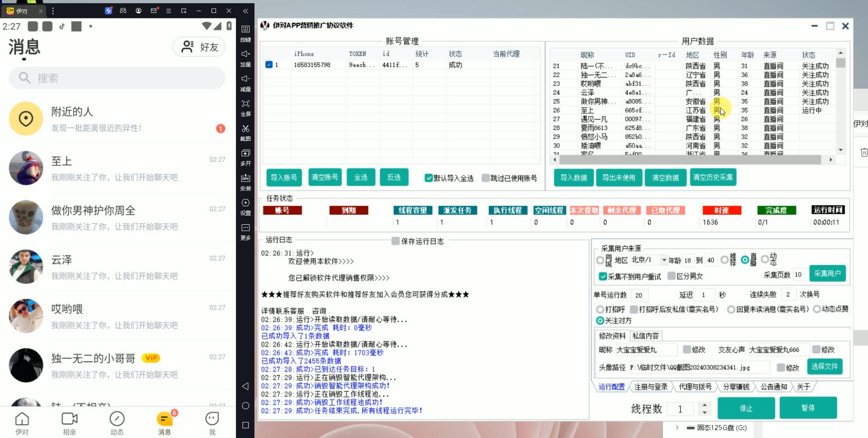Check the 跳过已使用账号 checkbox
Screen dimensions: 868x438
[485, 178]
